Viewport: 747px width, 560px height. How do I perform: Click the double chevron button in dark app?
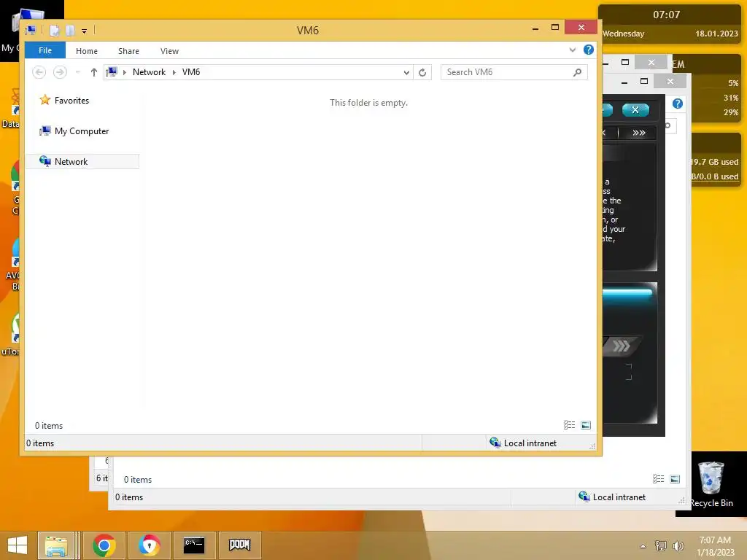click(639, 133)
